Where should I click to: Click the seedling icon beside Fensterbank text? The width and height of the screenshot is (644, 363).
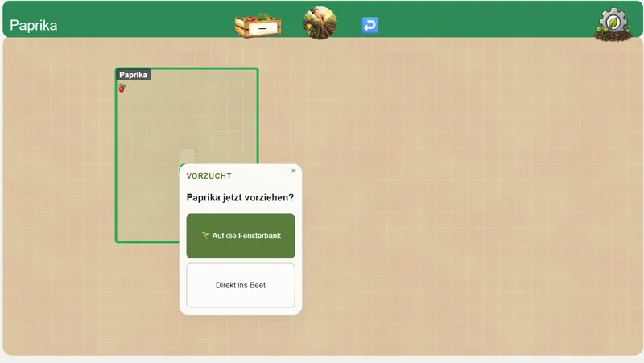tap(205, 235)
